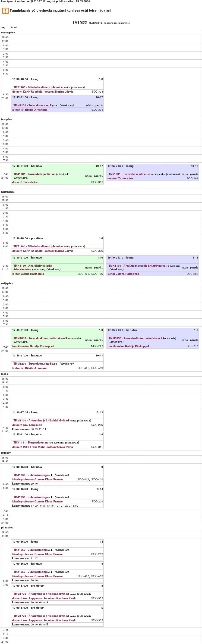Click dotsent Karin Reinhold in Wednesday's praktikum
202x644 pixels.
(x=27, y=251)
